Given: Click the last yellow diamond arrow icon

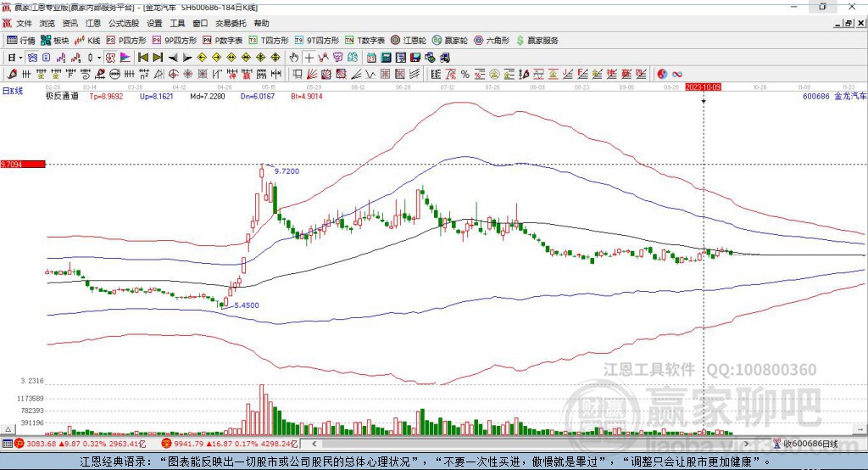Looking at the screenshot, I should [275, 58].
